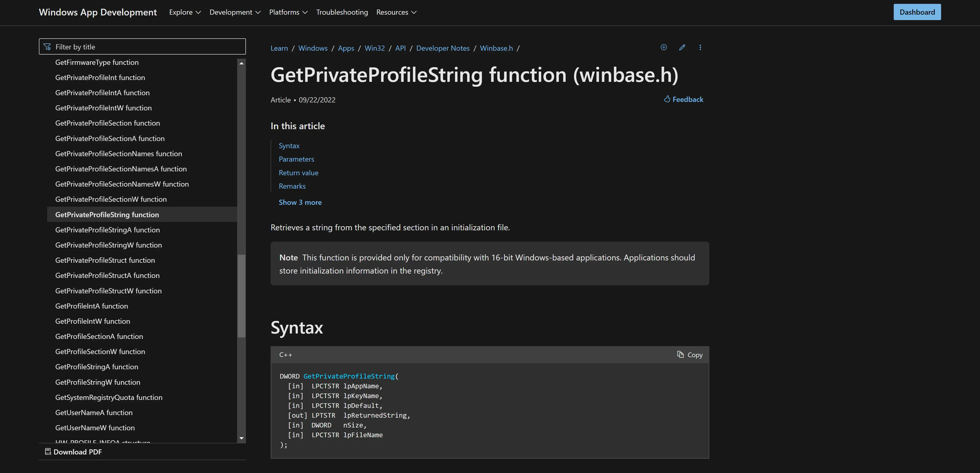980x473 pixels.
Task: Go to the Learn breadcrumb
Action: point(279,48)
